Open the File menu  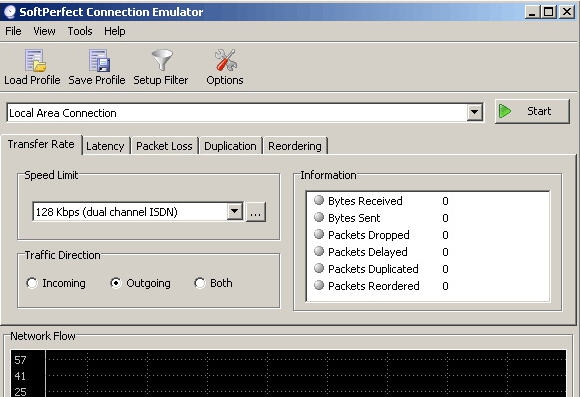(13, 31)
